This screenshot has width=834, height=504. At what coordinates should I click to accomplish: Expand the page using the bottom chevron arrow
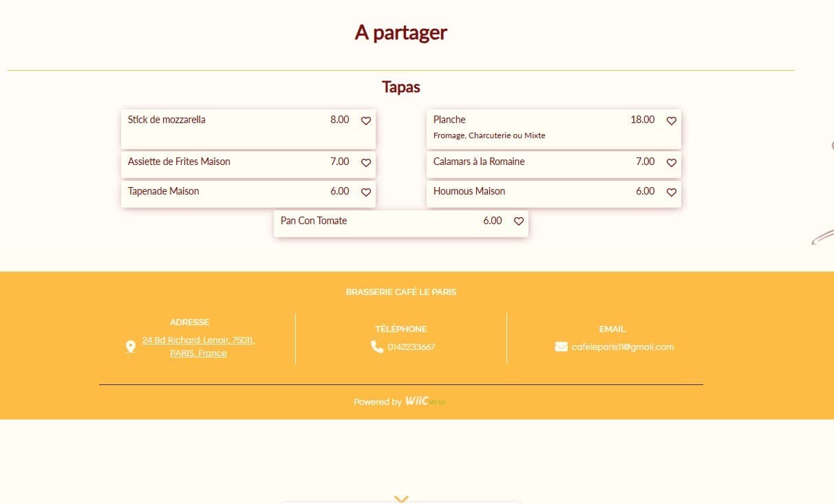401,499
